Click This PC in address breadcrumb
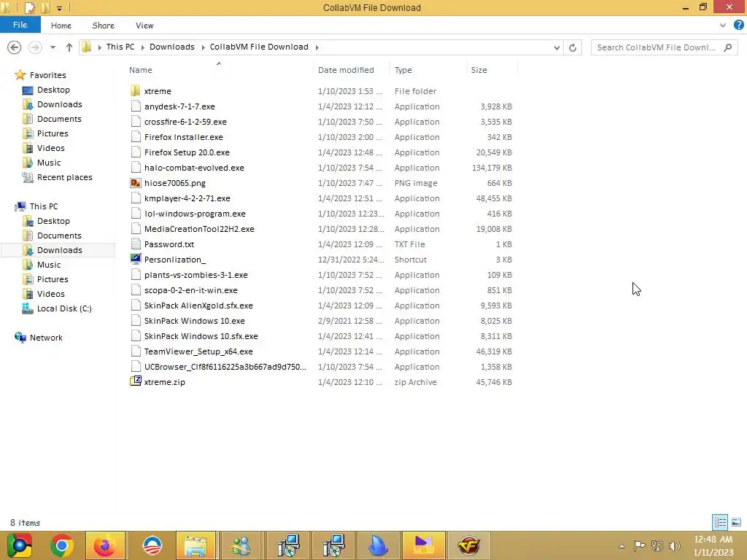This screenshot has height=560, width=747. (120, 47)
